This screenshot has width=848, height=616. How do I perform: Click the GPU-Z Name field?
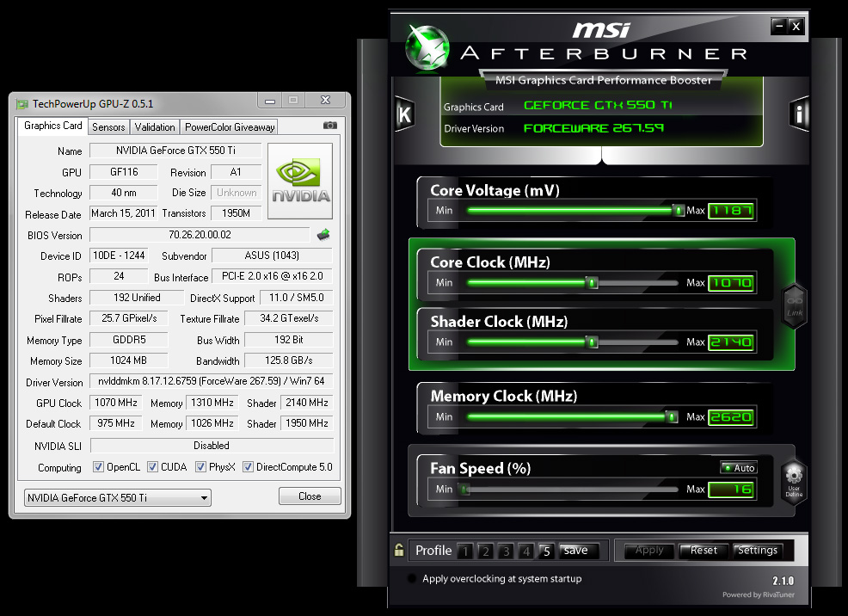tap(175, 151)
